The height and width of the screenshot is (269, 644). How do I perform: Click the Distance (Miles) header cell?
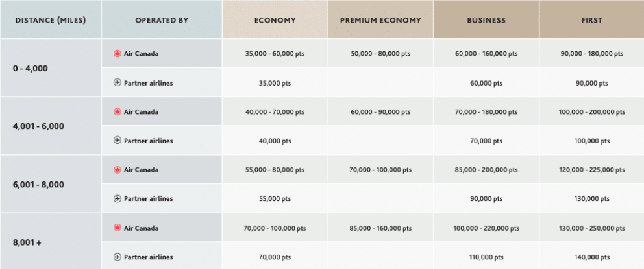[51, 20]
